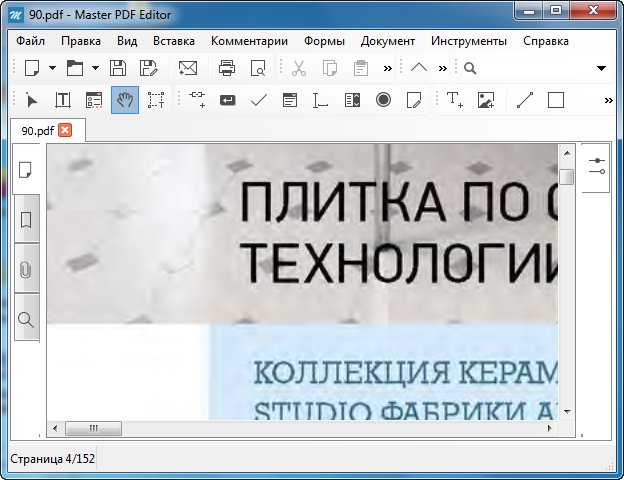
Task: Open the Инструменты menu
Action: pyautogui.click(x=469, y=41)
